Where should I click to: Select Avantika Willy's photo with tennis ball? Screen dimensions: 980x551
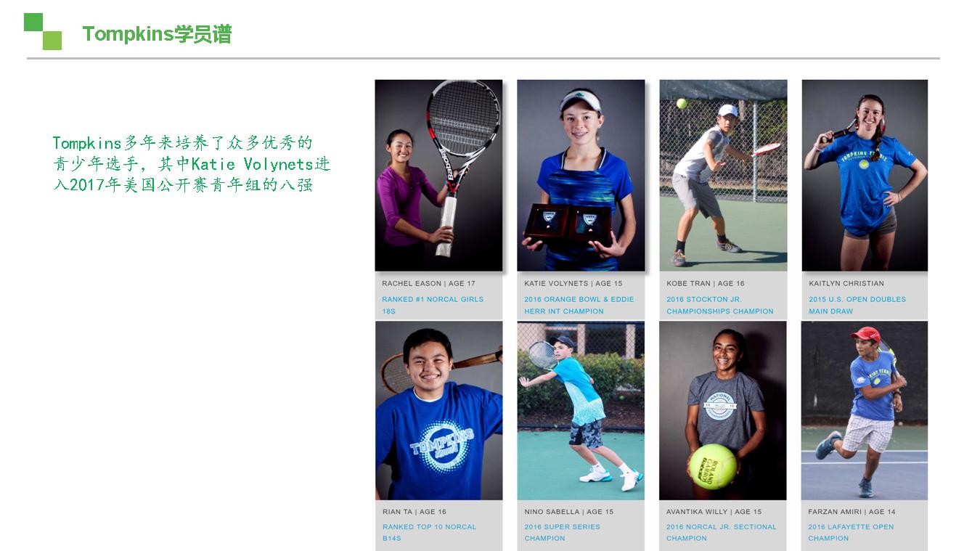pos(722,410)
